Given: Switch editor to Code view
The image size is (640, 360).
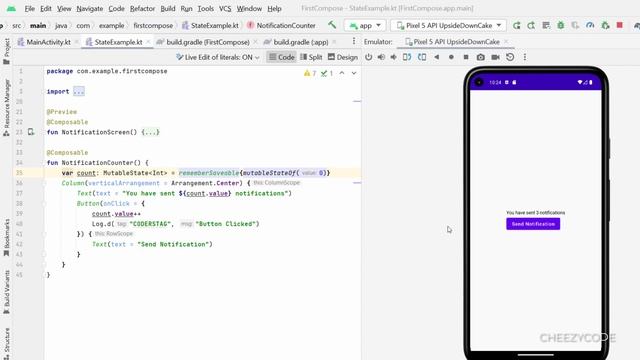Looking at the screenshot, I should pyautogui.click(x=281, y=57).
